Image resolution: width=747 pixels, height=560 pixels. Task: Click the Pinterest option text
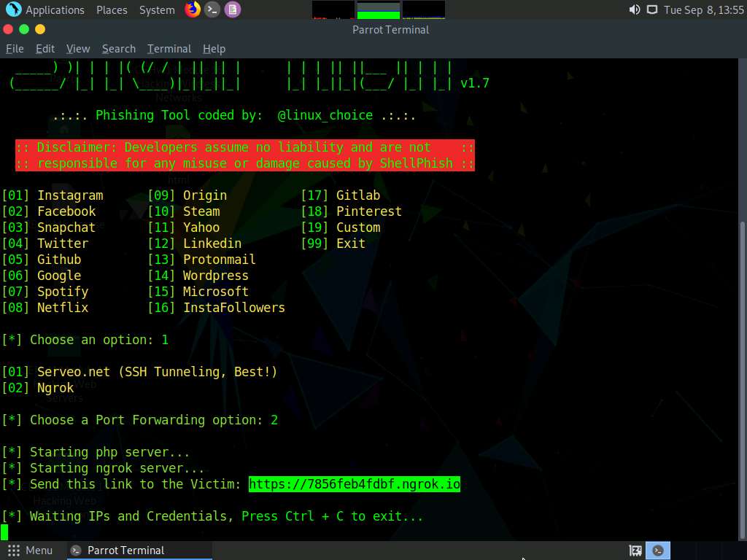(369, 211)
